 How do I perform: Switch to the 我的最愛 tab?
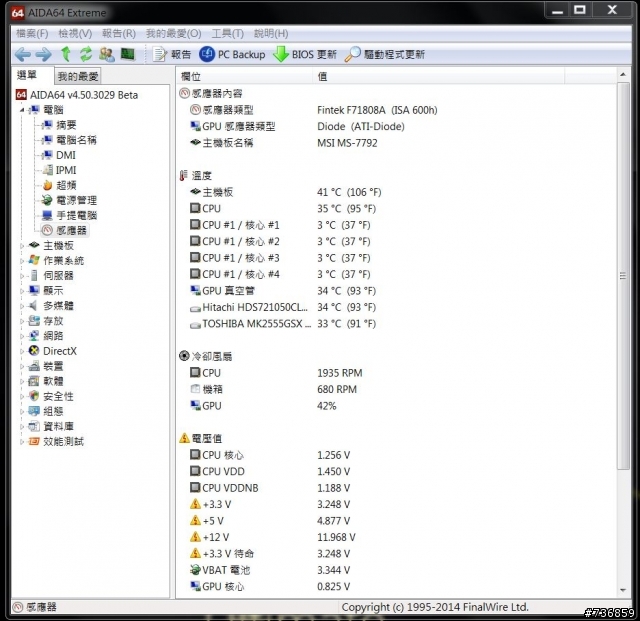click(x=78, y=76)
